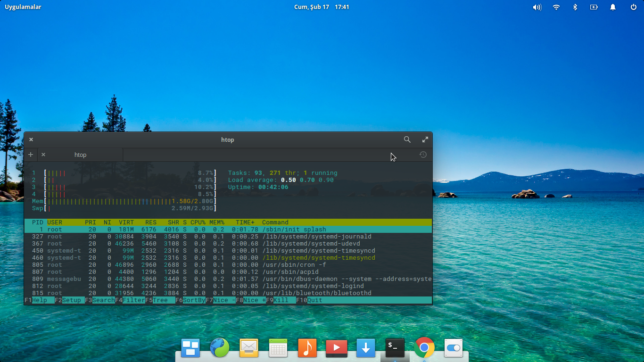Select the systemd-logind process row
This screenshot has height=362, width=644.
pos(228,286)
